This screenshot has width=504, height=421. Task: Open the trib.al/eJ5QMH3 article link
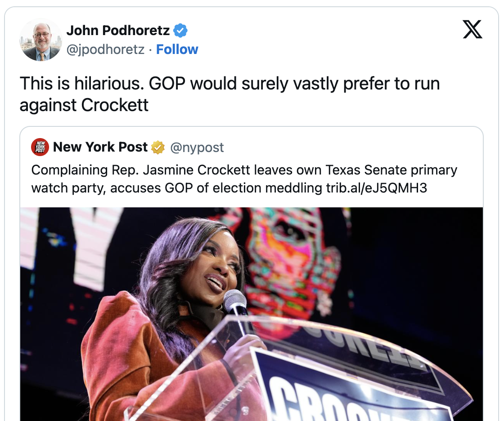pos(376,188)
